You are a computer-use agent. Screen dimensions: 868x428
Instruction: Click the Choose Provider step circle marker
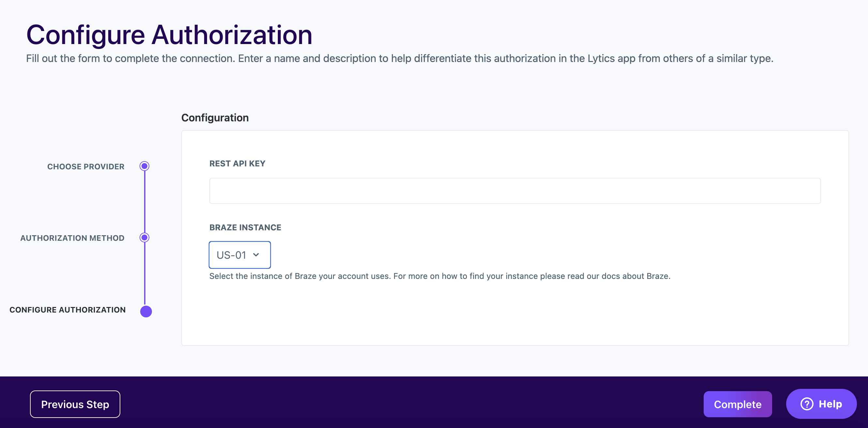144,166
